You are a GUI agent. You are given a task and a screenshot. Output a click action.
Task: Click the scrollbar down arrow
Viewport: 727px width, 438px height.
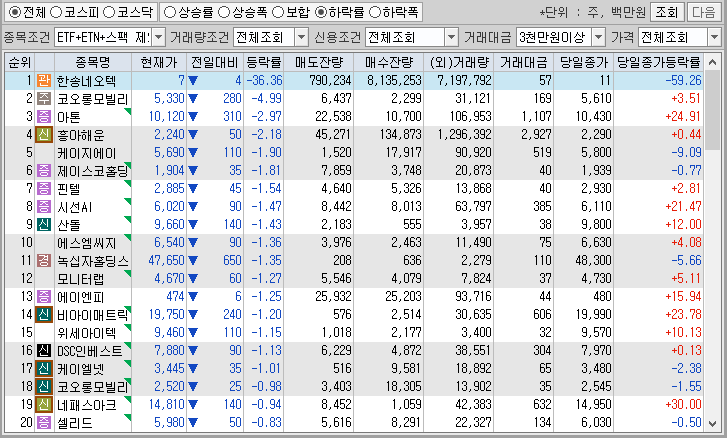tap(712, 423)
